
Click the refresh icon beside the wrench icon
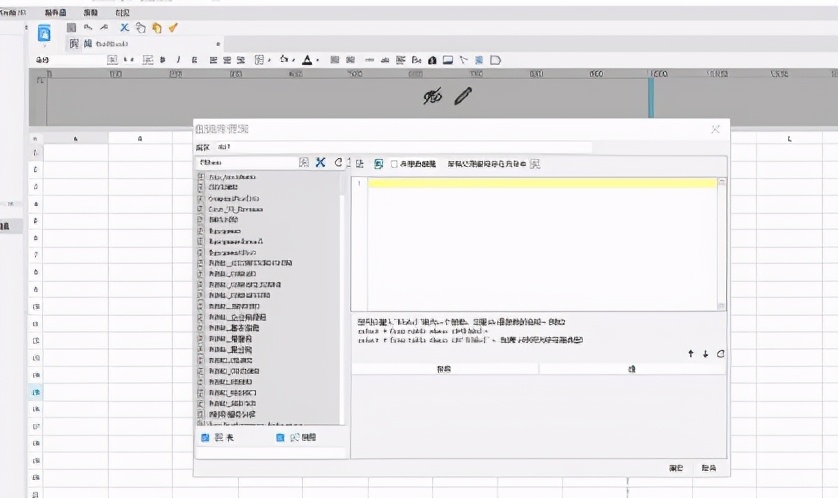point(338,162)
